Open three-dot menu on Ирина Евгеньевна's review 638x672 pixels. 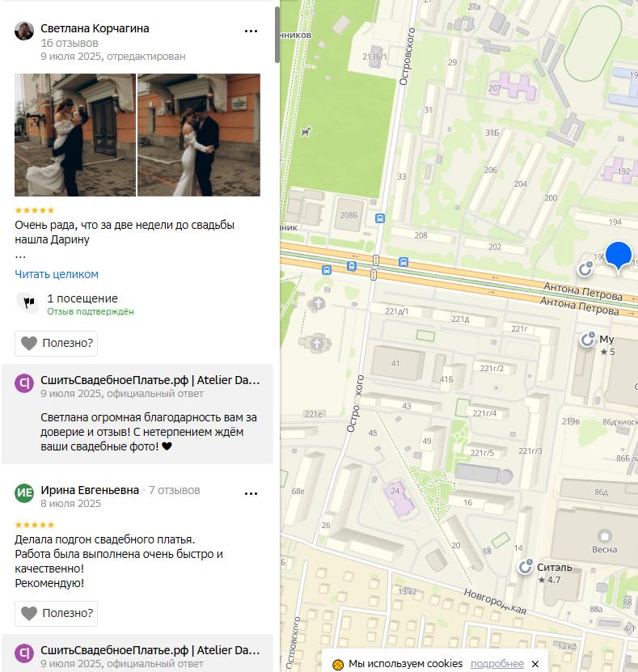(251, 493)
